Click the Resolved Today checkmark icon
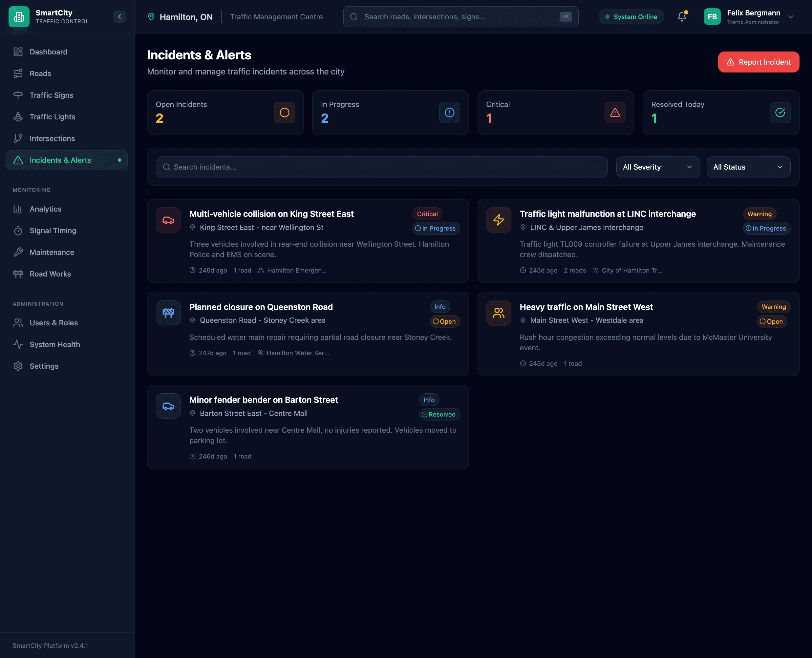 pyautogui.click(x=780, y=113)
